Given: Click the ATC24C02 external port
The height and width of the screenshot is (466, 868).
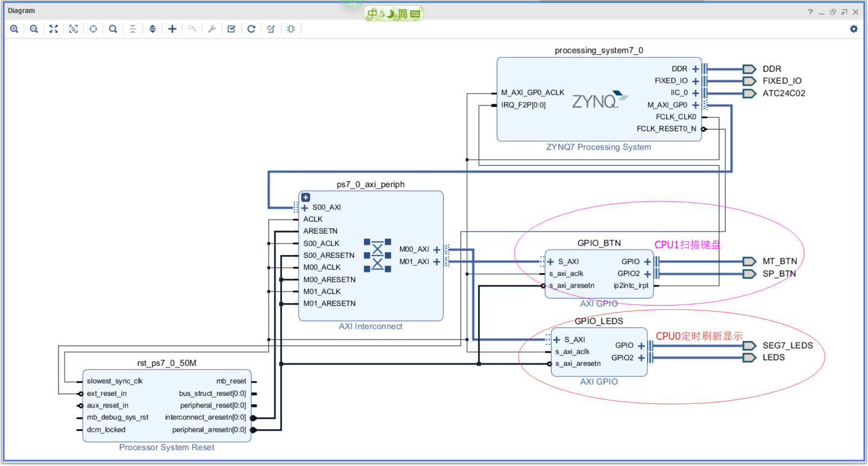Looking at the screenshot, I should pos(750,93).
